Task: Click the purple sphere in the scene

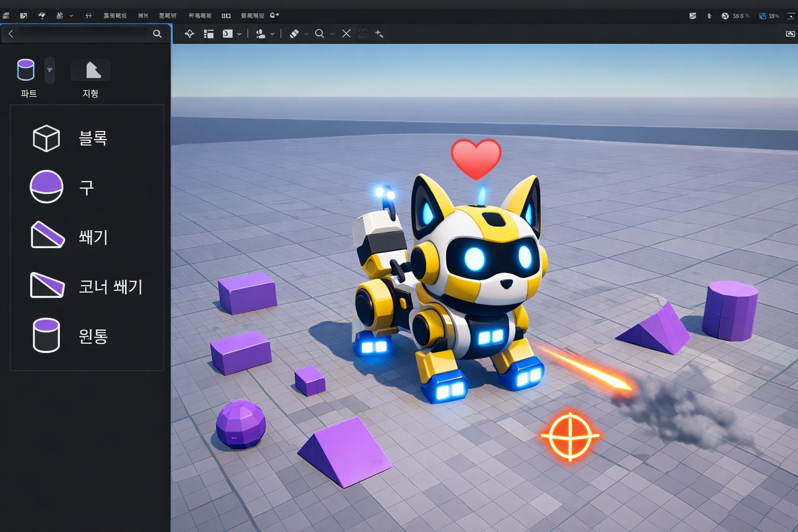Action: tap(241, 423)
